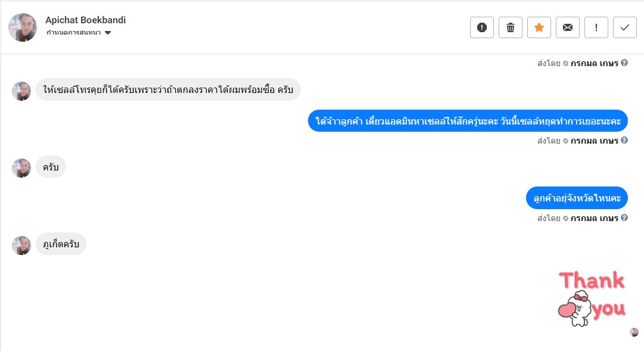Open the กำหนดการสนทนา dropdown
The width and height of the screenshot is (644, 351).
coord(79,32)
